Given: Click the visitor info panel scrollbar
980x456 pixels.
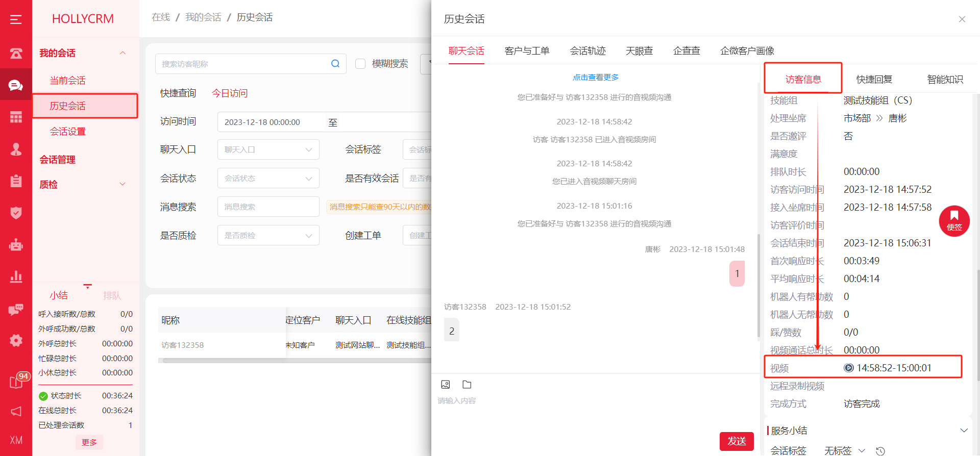Looking at the screenshot, I should tap(977, 324).
